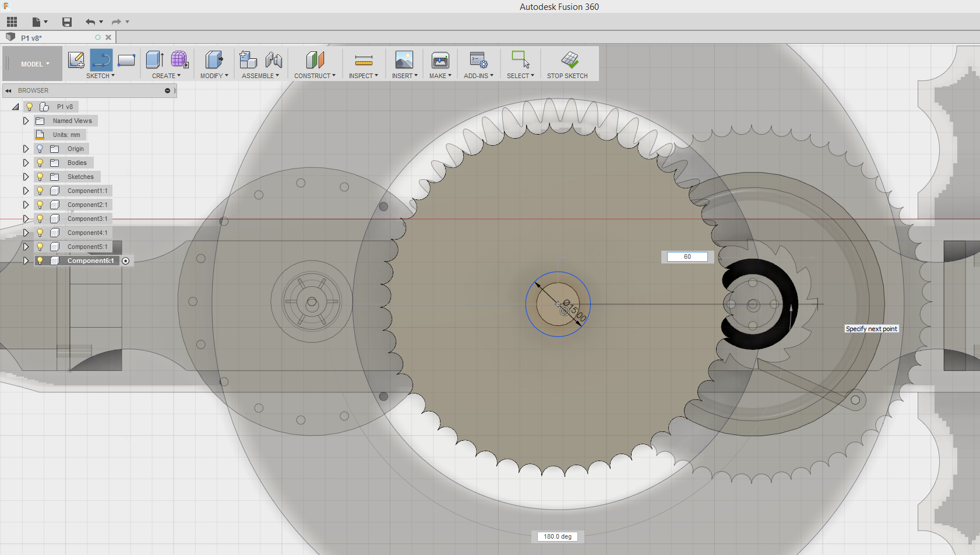980x555 pixels.
Task: Open the data panel grid icon
Action: pos(12,22)
